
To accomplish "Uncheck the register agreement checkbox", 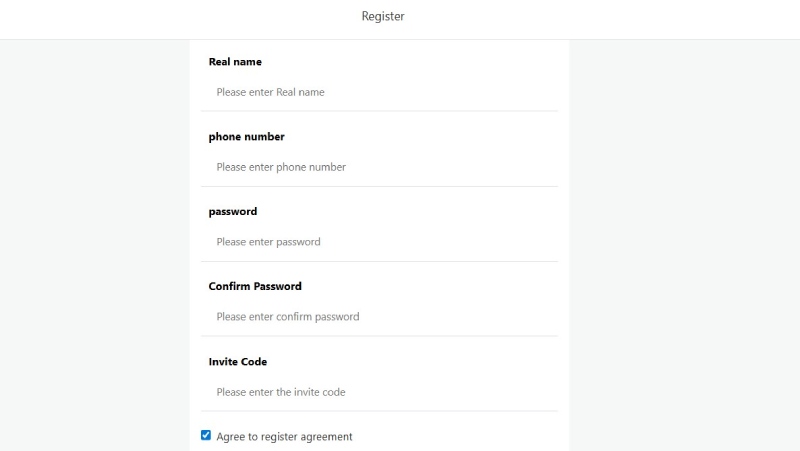I will [206, 435].
